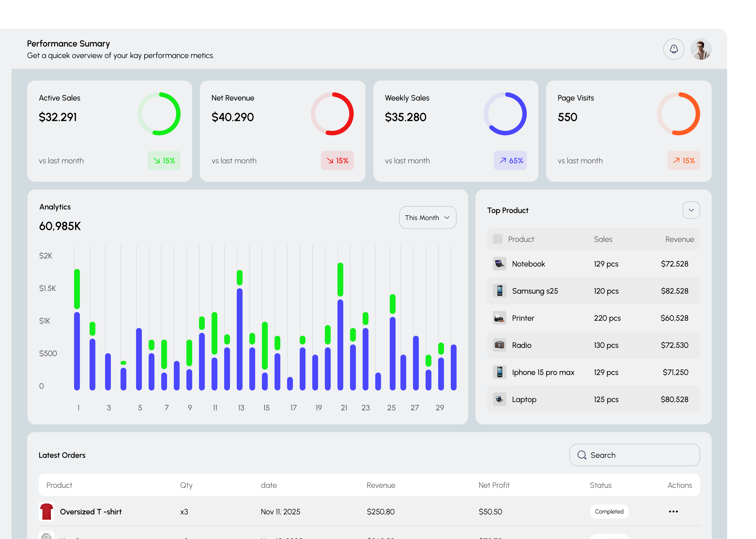Select the 60,985K analytics total
This screenshot has height=539, width=756.
60,226
